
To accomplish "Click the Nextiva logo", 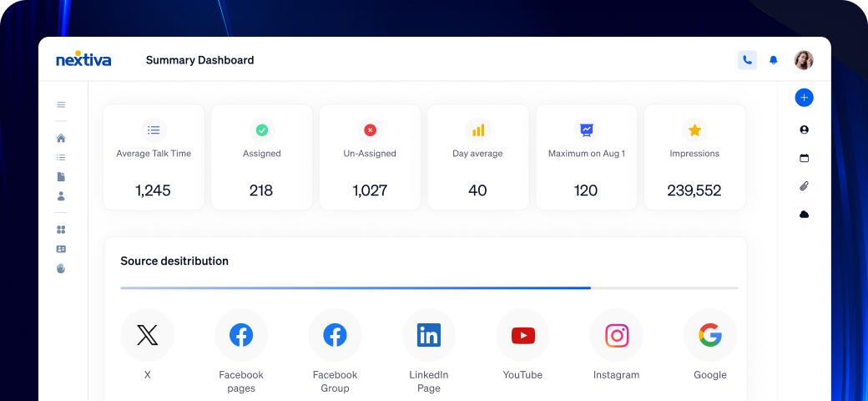I will [83, 60].
